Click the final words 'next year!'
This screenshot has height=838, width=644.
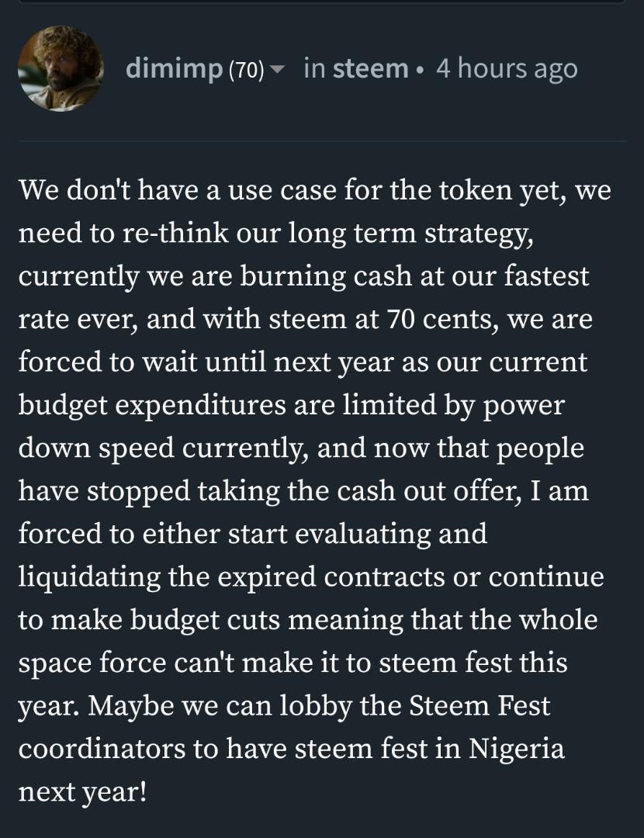[82, 792]
